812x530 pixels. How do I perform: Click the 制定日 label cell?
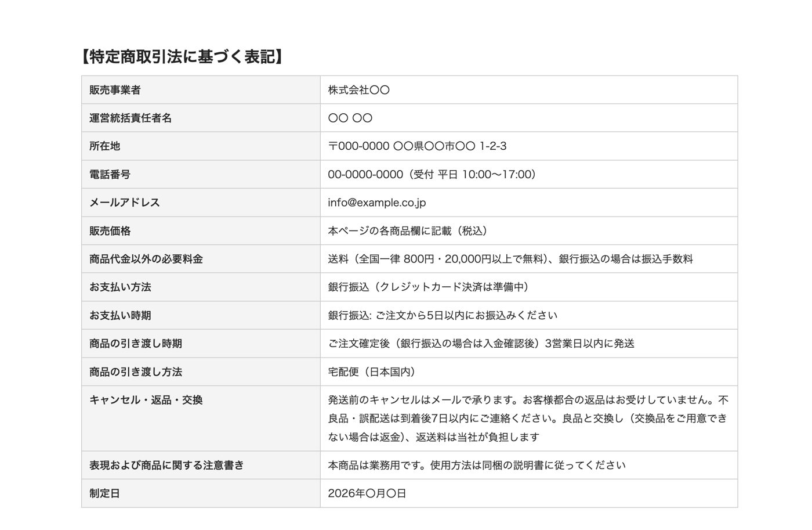201,493
